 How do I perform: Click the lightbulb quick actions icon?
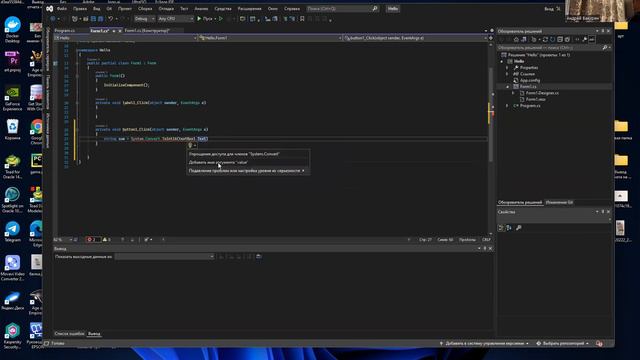point(190,145)
